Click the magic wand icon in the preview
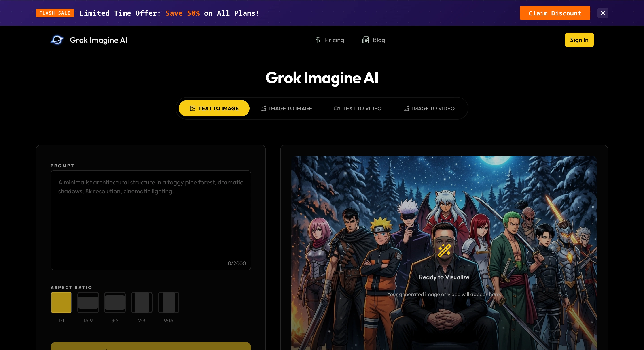Image resolution: width=644 pixels, height=350 pixels. [x=444, y=250]
